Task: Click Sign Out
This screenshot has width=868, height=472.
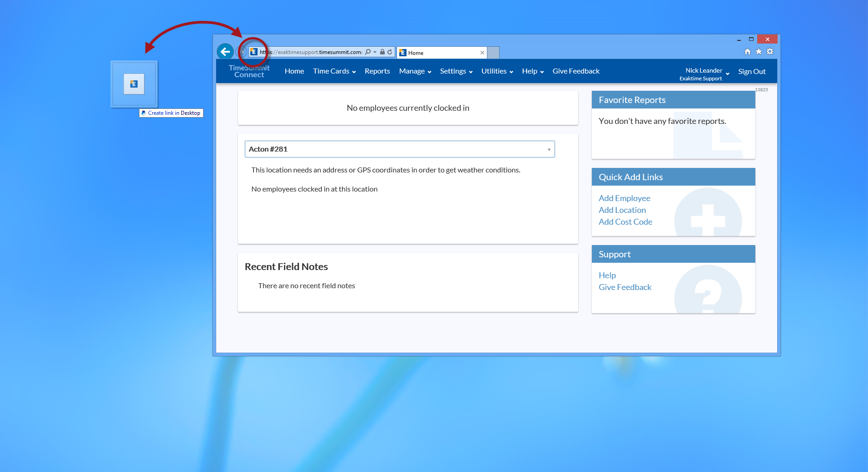Action: 752,72
